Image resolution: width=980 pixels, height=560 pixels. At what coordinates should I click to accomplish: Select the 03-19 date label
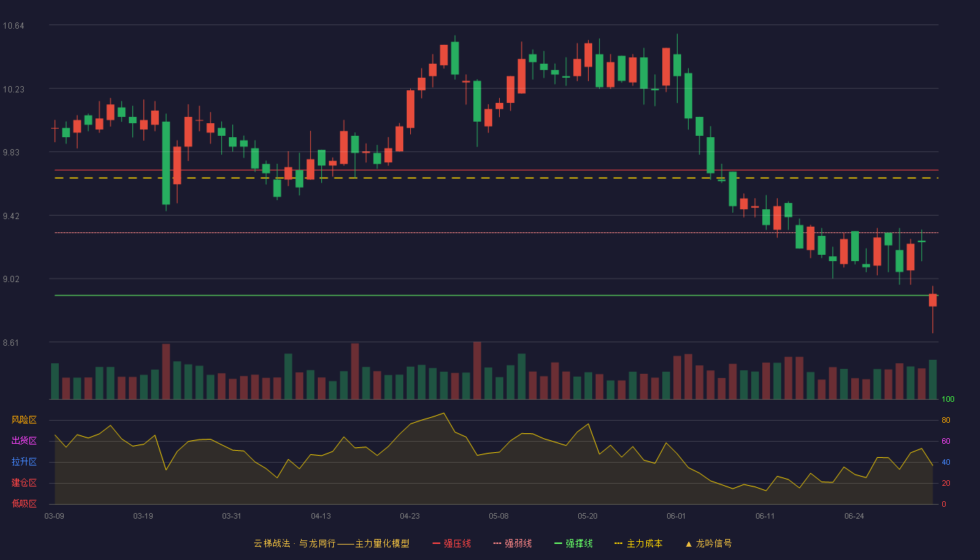(x=143, y=516)
